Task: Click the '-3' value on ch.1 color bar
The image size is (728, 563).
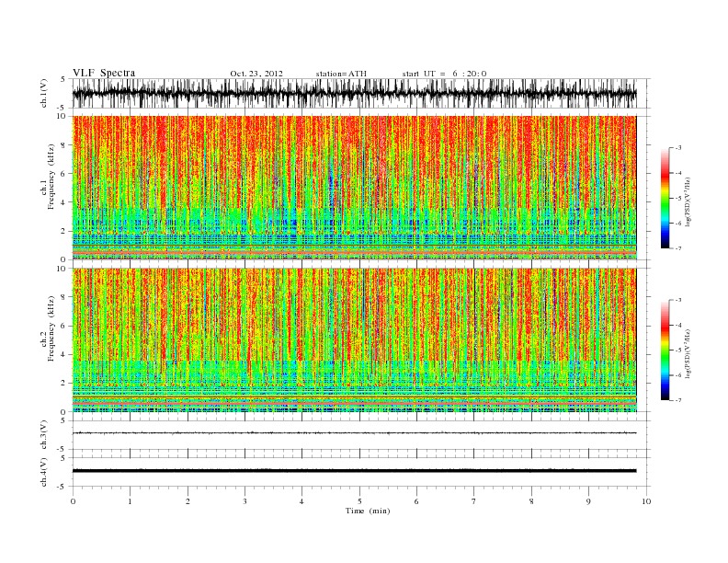Action: tap(678, 148)
